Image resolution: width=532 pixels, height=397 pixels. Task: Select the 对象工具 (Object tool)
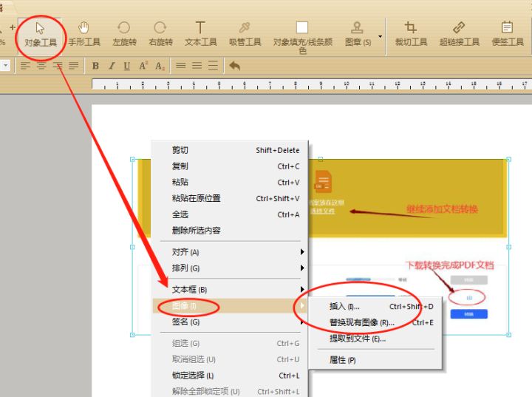[x=40, y=34]
